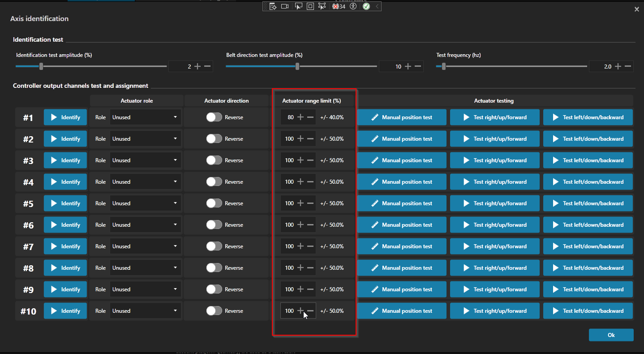Start Identify for channel #3
Image resolution: width=644 pixels, height=354 pixels.
point(65,160)
